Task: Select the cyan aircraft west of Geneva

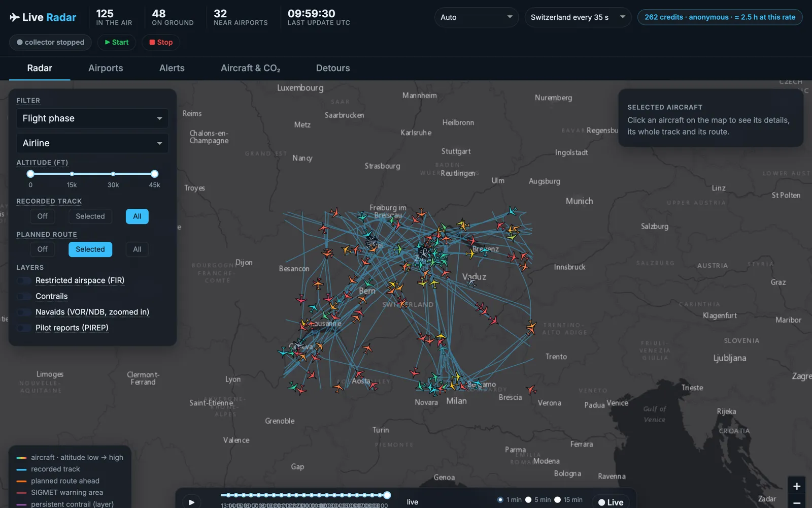Action: click(x=283, y=351)
